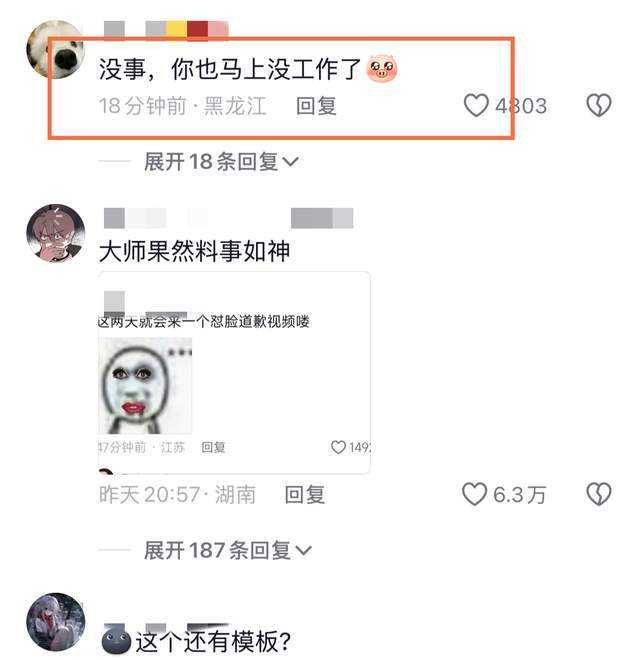Reply to the 黑龙江 comment
This screenshot has width=640, height=660.
[316, 106]
